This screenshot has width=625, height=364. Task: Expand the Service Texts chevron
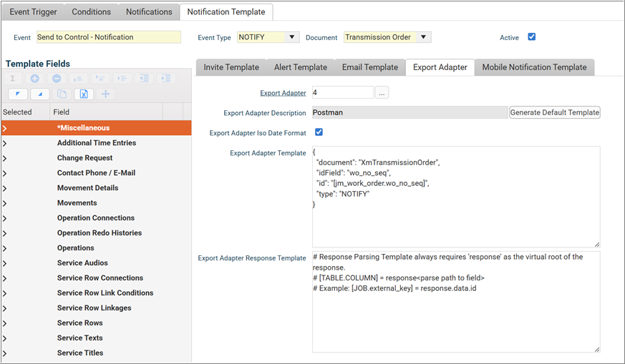(x=5, y=338)
